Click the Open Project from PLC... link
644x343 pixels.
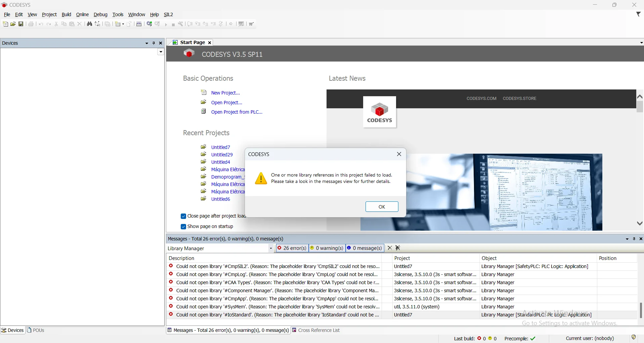coord(237,112)
